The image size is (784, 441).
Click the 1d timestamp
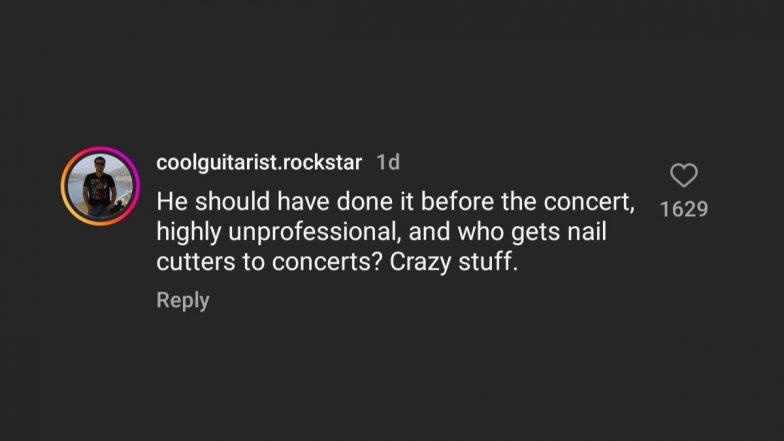point(387,162)
